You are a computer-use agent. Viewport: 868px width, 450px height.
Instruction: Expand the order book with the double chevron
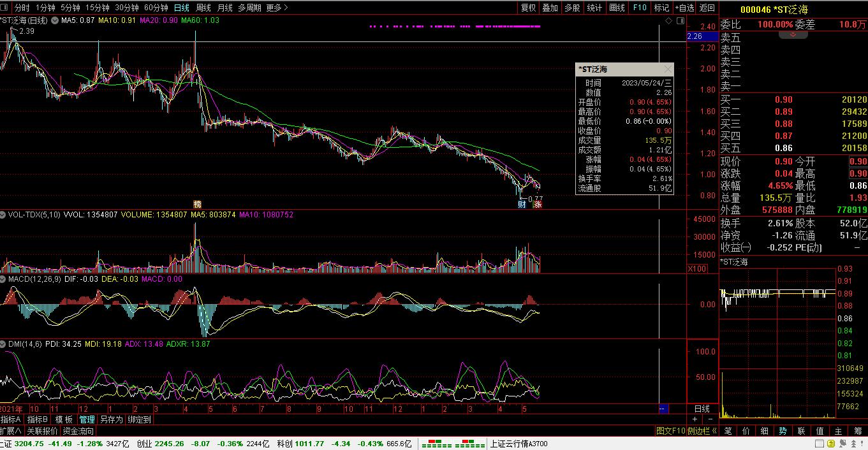pos(793,34)
